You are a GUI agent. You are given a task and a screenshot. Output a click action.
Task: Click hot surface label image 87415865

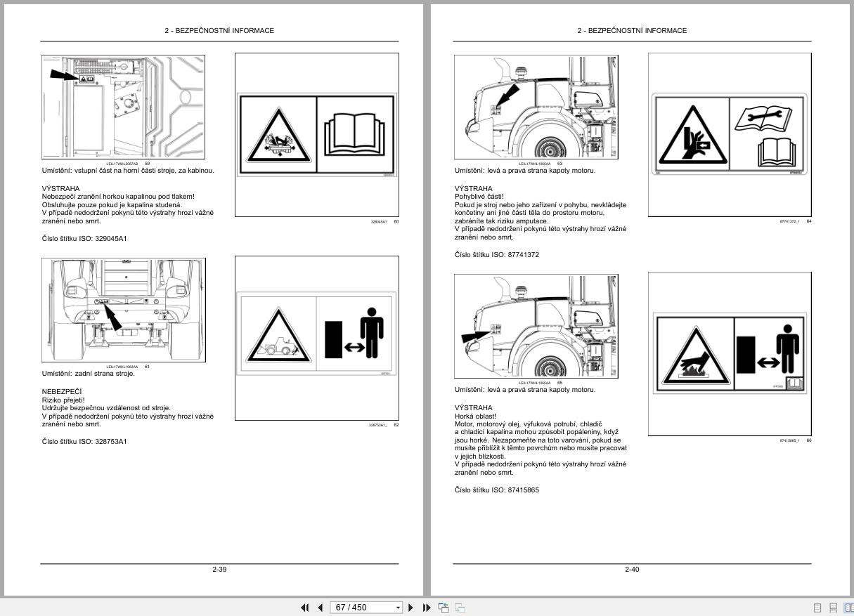(730, 353)
